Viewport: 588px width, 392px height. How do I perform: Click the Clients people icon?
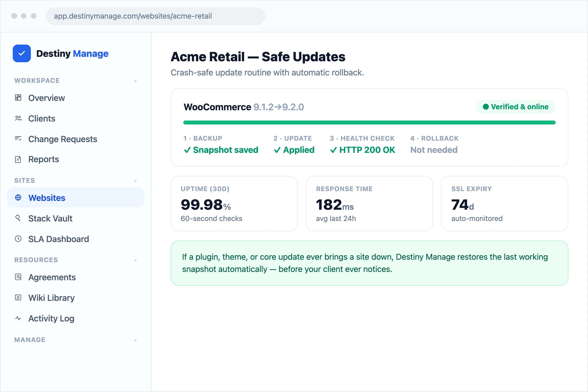18,118
